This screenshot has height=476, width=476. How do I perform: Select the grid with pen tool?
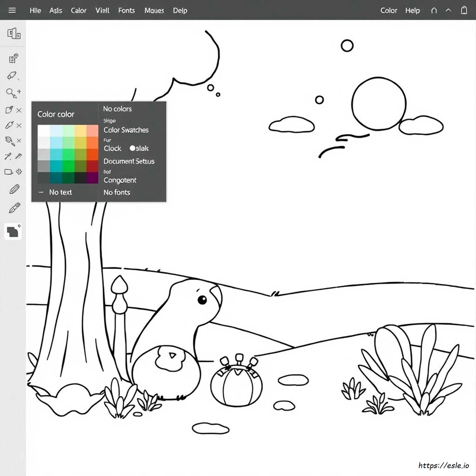point(13,58)
